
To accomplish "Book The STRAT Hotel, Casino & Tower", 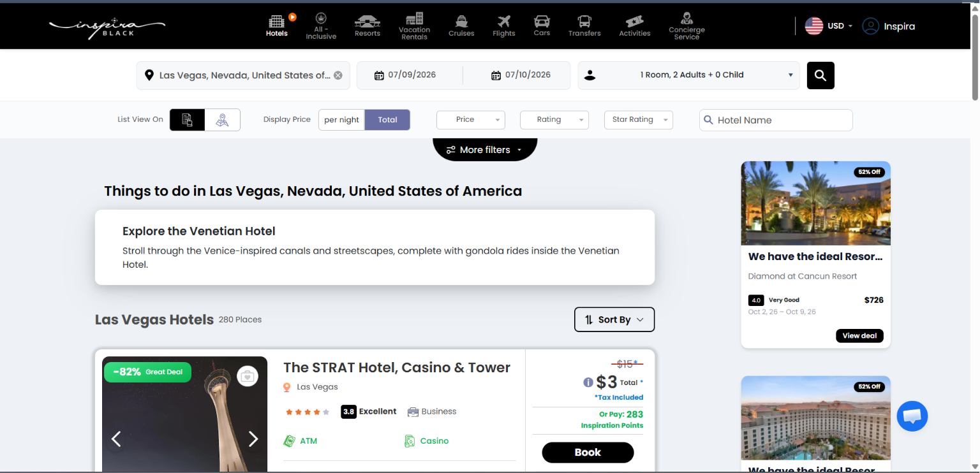I will (588, 452).
